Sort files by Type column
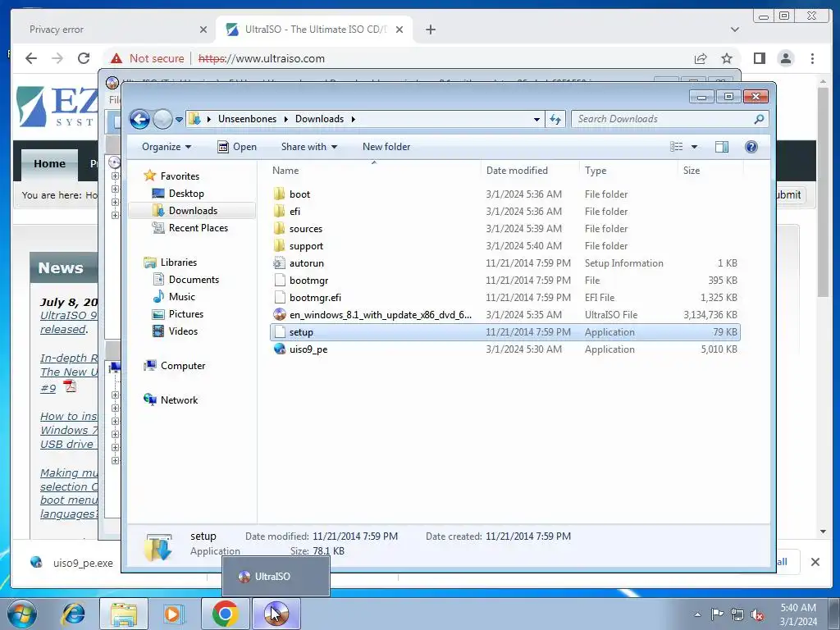Screen dimensions: 840x630 (628, 171)
